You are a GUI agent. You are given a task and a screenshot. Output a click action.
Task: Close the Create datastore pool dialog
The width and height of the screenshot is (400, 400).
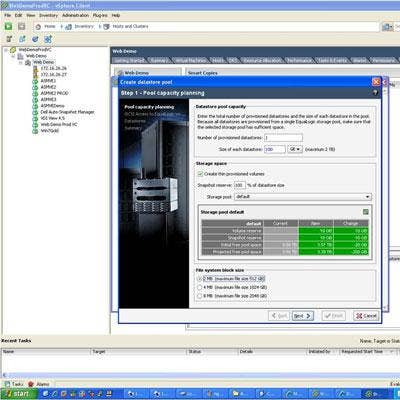coord(376,82)
